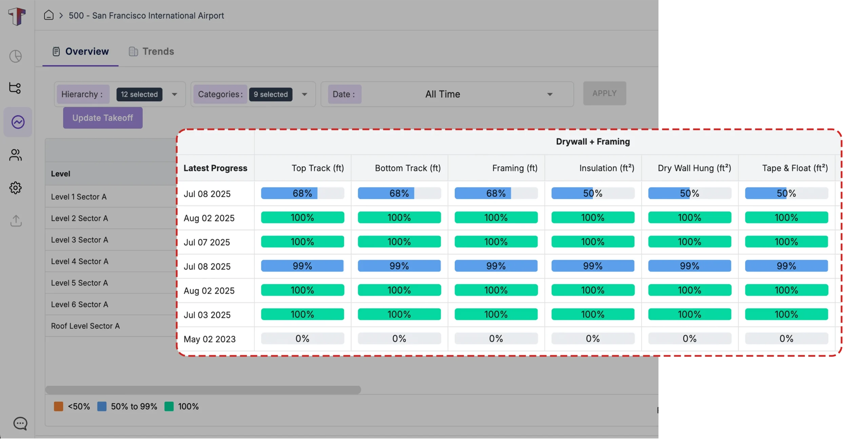Click the San Francisco International Airport breadcrumb
This screenshot has width=868, height=439.
point(146,16)
